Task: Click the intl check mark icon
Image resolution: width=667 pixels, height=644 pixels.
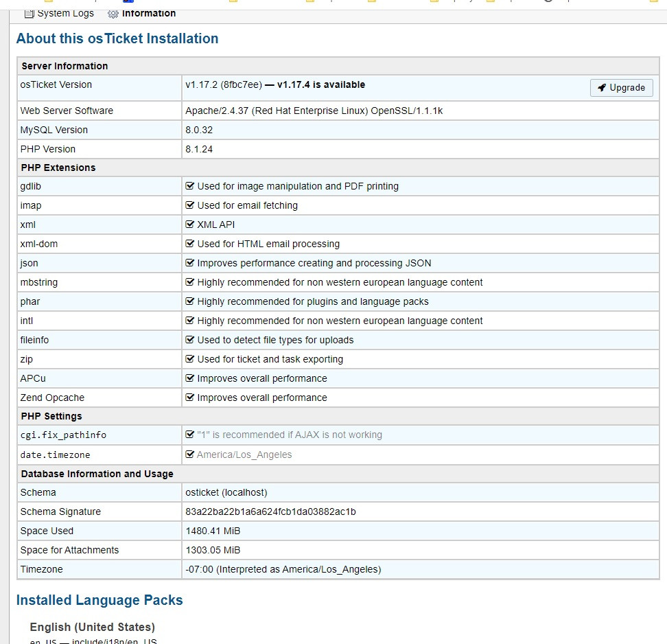Action: (189, 321)
